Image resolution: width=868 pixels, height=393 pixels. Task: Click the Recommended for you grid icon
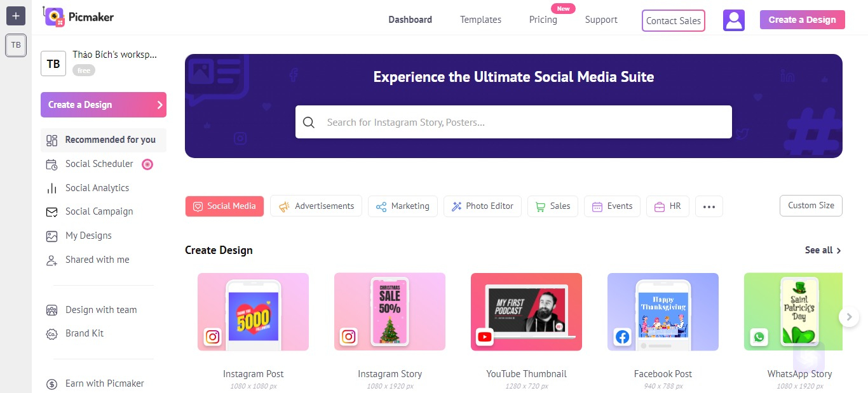point(52,140)
